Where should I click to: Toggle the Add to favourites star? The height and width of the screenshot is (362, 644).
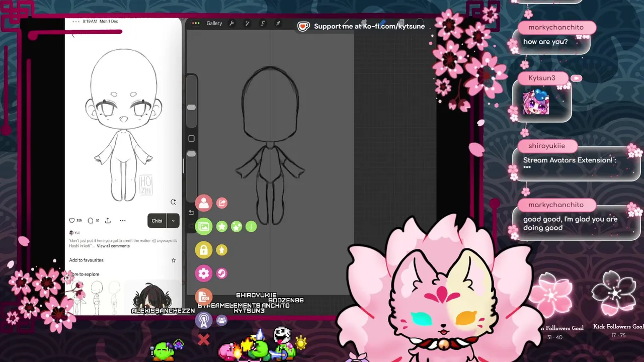(x=174, y=260)
